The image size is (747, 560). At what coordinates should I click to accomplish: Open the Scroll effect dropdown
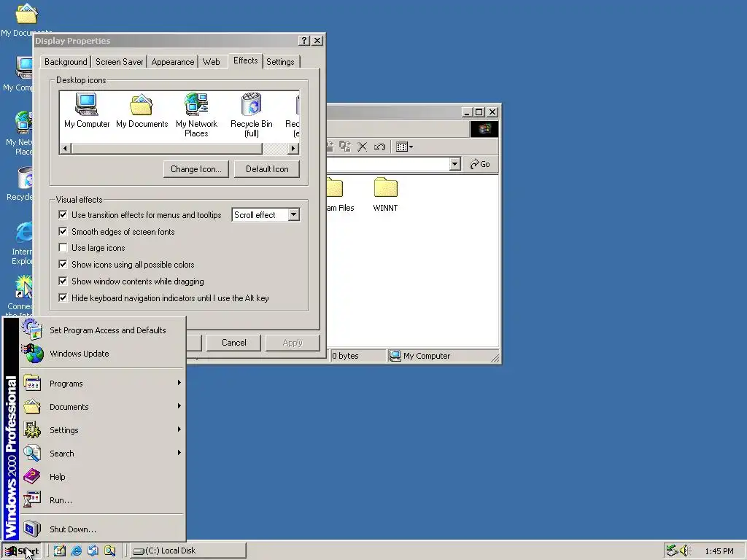[x=293, y=215]
